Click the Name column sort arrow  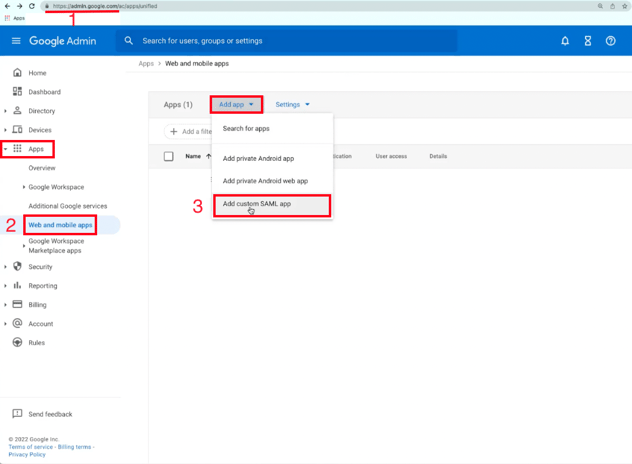(208, 156)
